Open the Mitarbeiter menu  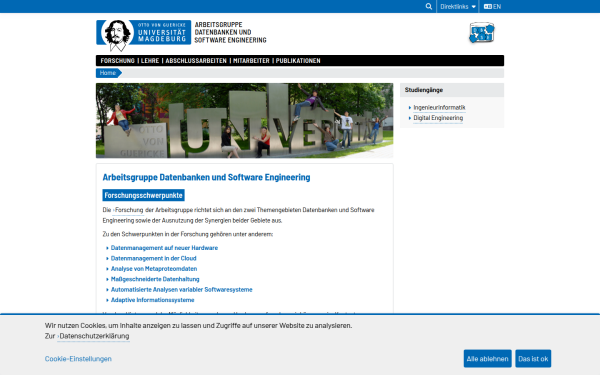(x=251, y=60)
